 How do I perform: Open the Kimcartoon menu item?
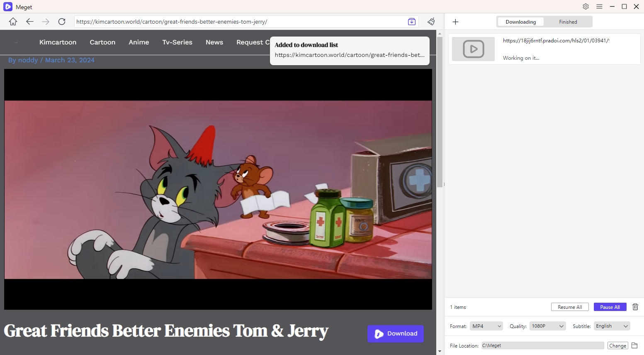[x=58, y=42]
